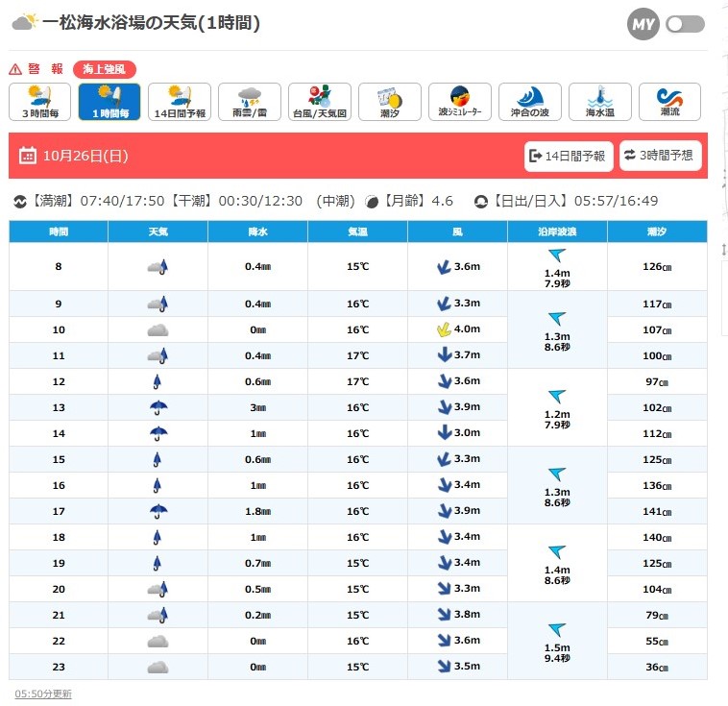The height and width of the screenshot is (706, 728).
Task: Select the 1時間毎 hourly forecast icon
Action: pyautogui.click(x=109, y=101)
